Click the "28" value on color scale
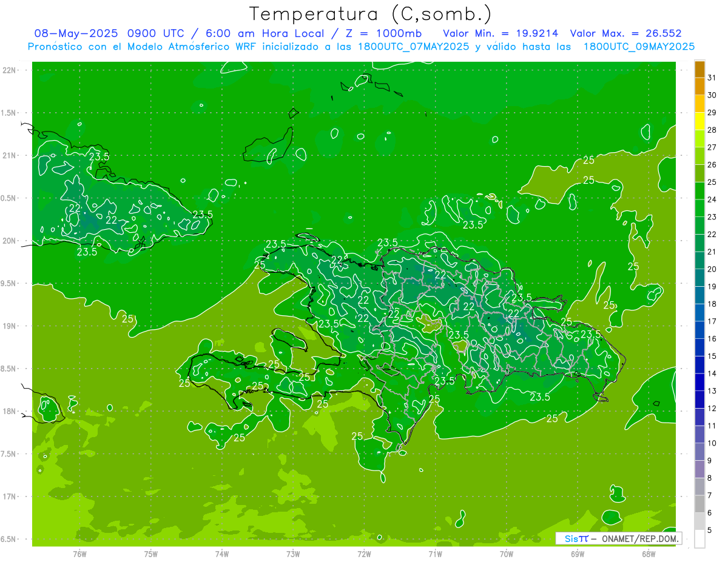Image resolution: width=728 pixels, height=562 pixels. [x=712, y=130]
